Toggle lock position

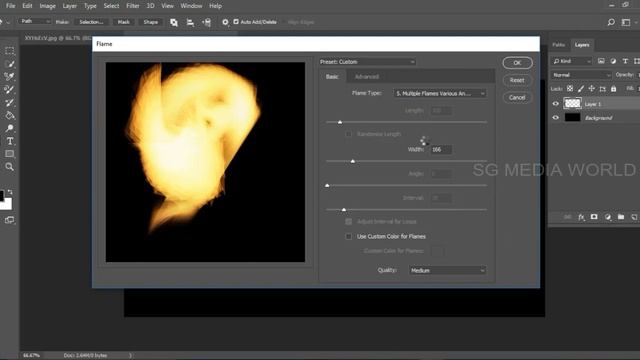[591, 89]
